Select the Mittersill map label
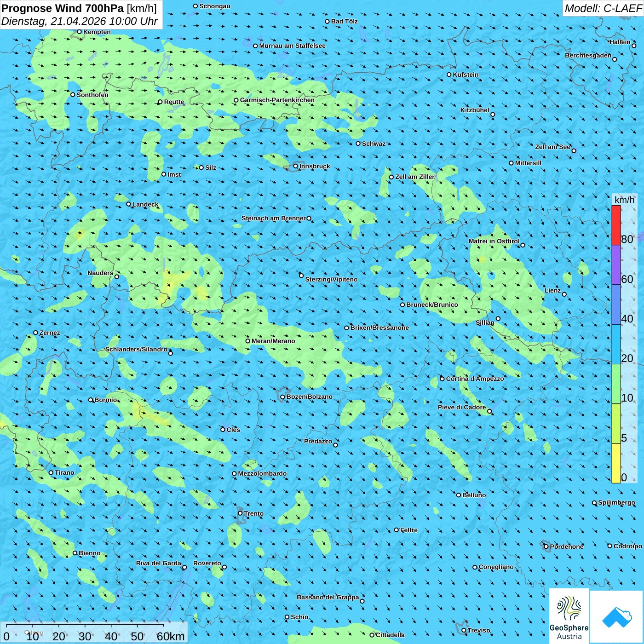Viewport: 644px width, 644px height. point(528,163)
